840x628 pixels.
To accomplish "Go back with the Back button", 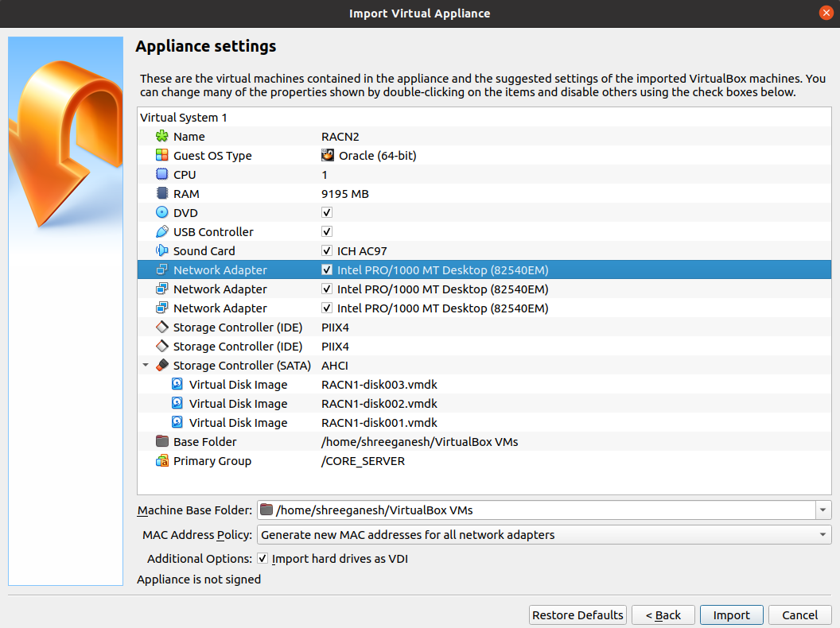I will (x=663, y=615).
